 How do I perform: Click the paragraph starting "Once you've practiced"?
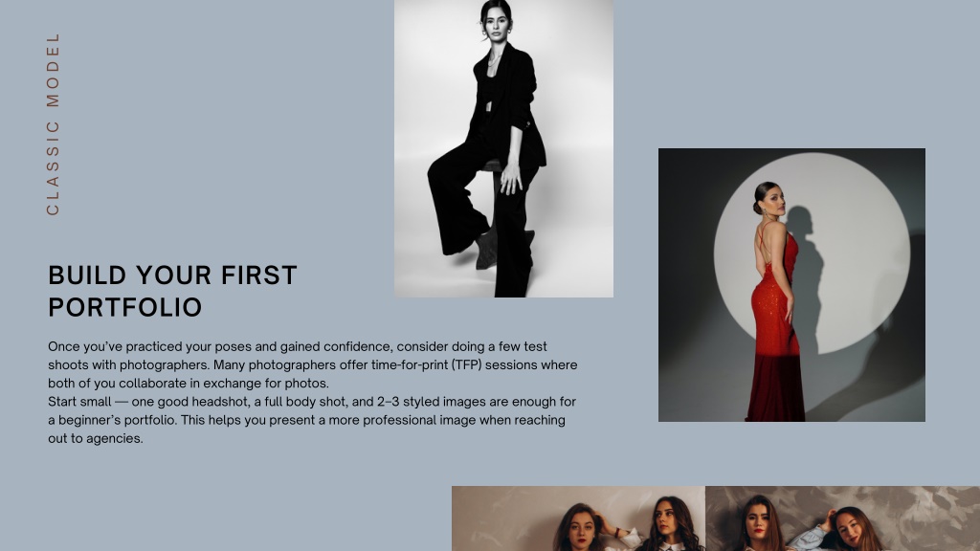coord(313,364)
